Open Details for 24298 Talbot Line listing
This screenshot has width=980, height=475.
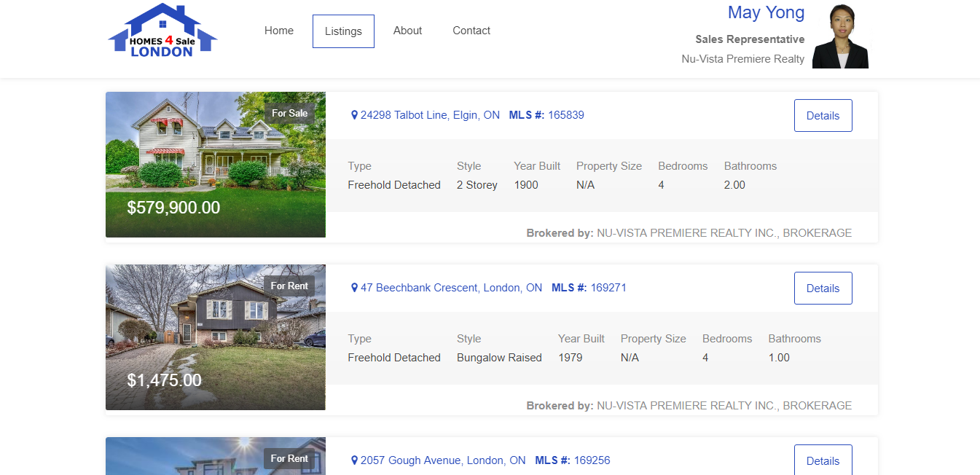823,116
